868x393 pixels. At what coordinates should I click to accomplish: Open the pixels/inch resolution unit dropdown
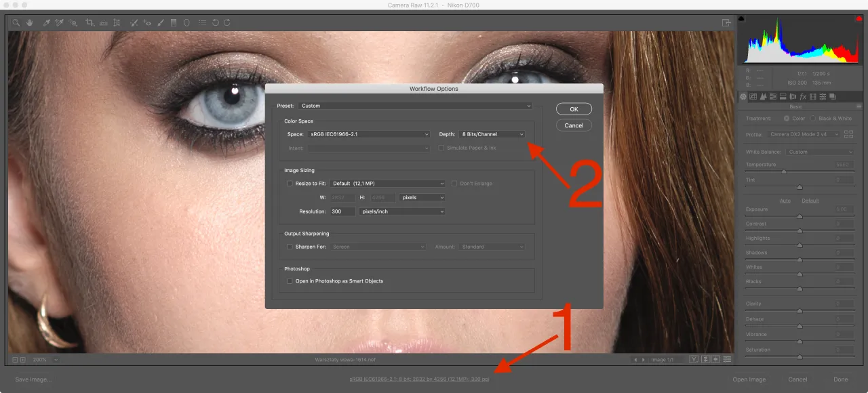tap(401, 211)
